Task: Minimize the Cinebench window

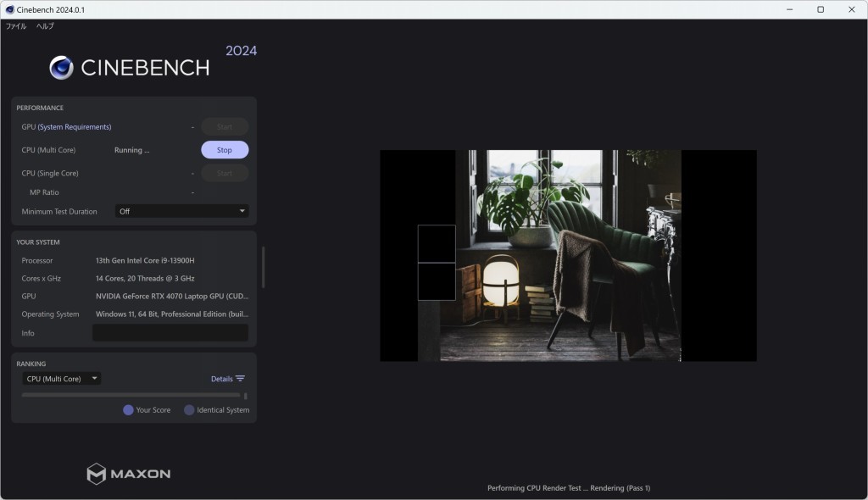Action: click(x=789, y=9)
